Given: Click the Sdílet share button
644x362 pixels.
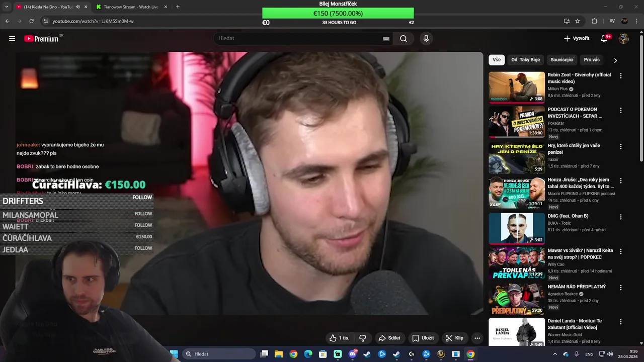Looking at the screenshot, I should pyautogui.click(x=389, y=338).
